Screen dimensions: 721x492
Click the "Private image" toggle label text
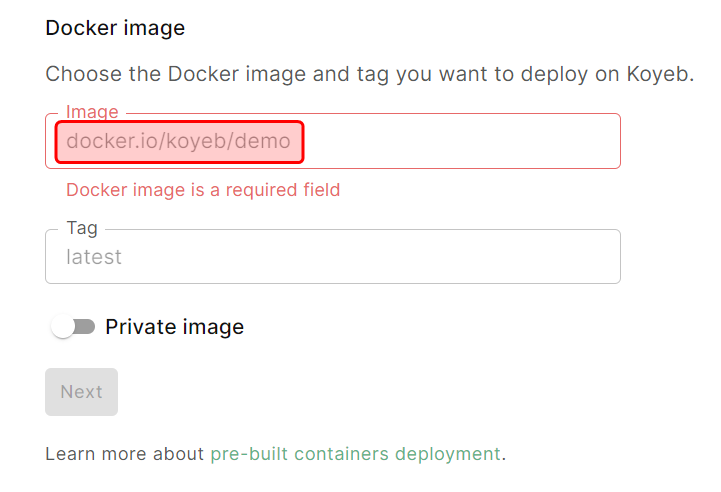tap(174, 327)
